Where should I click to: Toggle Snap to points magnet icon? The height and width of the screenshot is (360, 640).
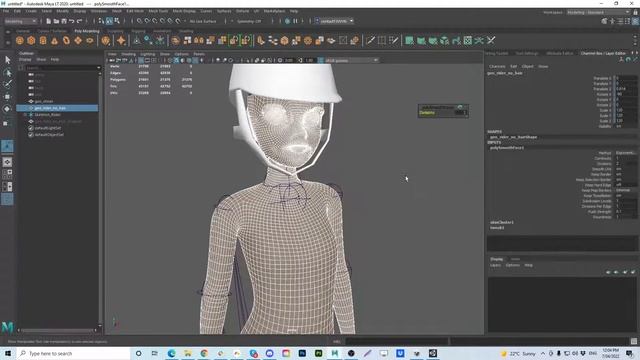[155, 21]
